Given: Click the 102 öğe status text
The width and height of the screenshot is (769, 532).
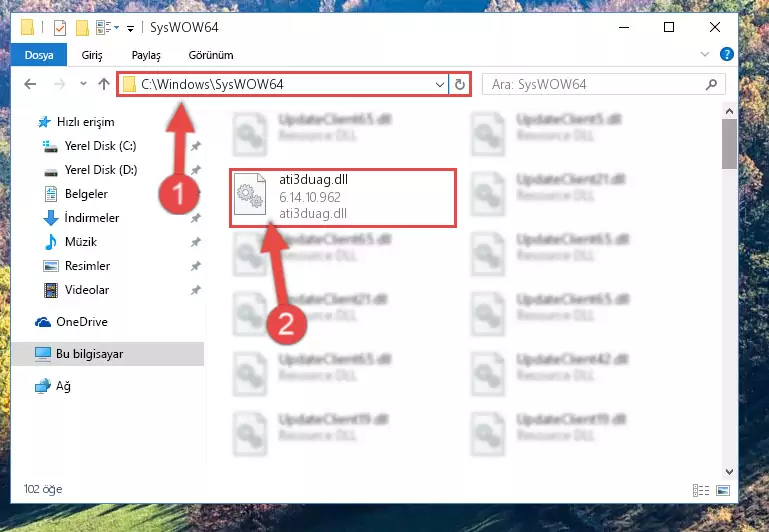Looking at the screenshot, I should click(43, 489).
